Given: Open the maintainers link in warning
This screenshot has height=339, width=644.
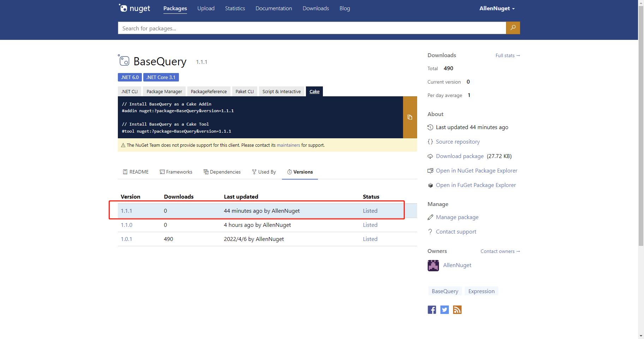Looking at the screenshot, I should click(288, 145).
